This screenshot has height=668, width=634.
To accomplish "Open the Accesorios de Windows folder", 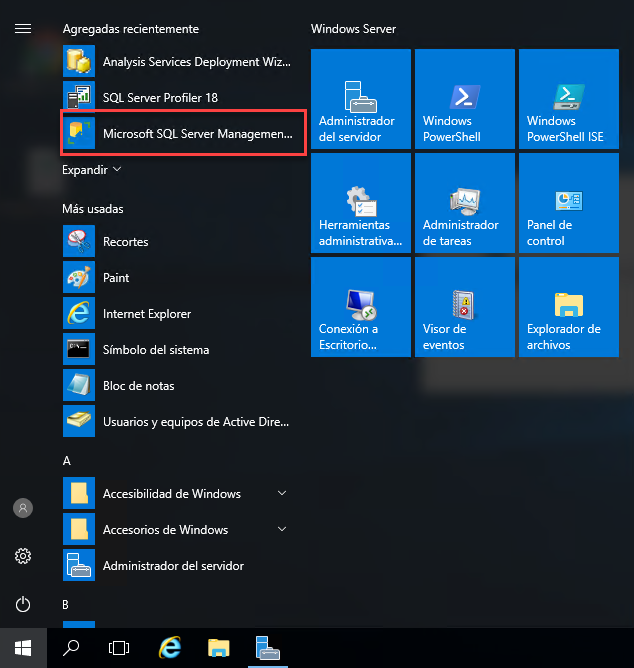I will [177, 530].
